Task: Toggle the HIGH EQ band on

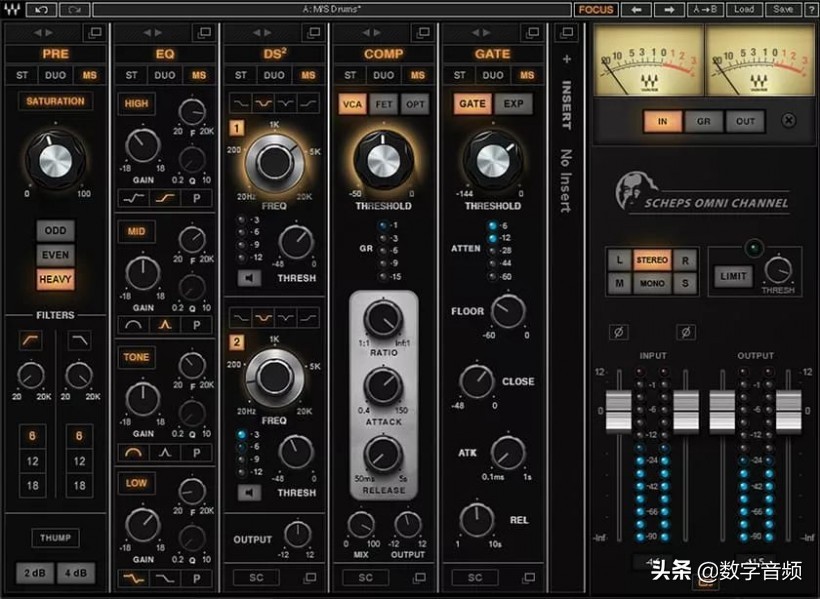Action: point(136,104)
